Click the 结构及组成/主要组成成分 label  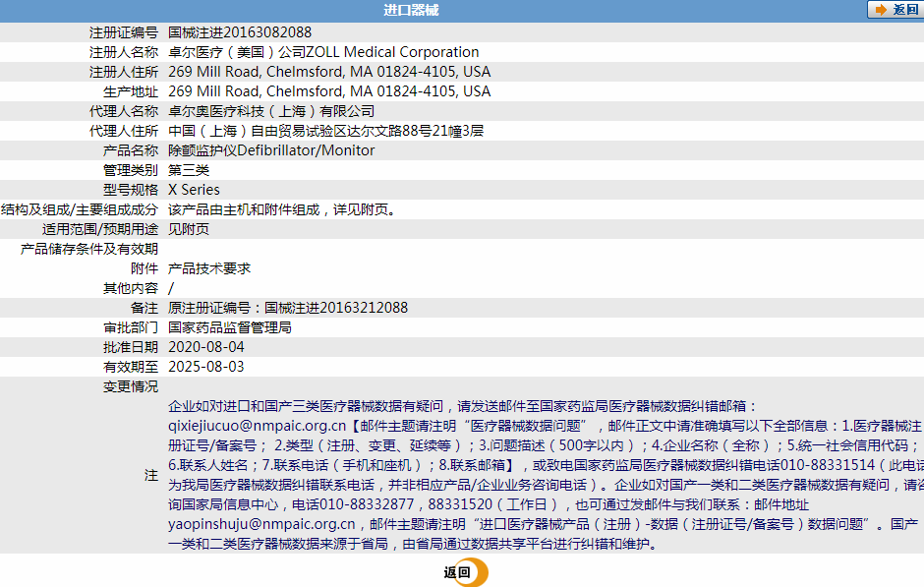click(80, 209)
